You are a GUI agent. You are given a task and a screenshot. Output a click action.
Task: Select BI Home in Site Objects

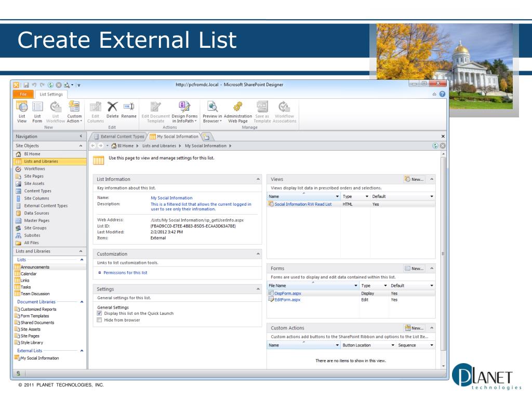[x=49, y=154]
